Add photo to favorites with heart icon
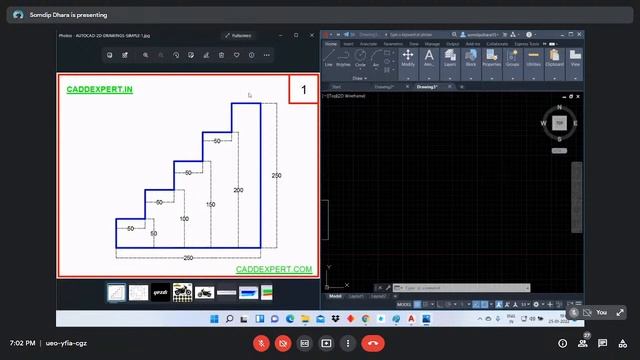Screen dimensions: 640x360 (x=236, y=55)
